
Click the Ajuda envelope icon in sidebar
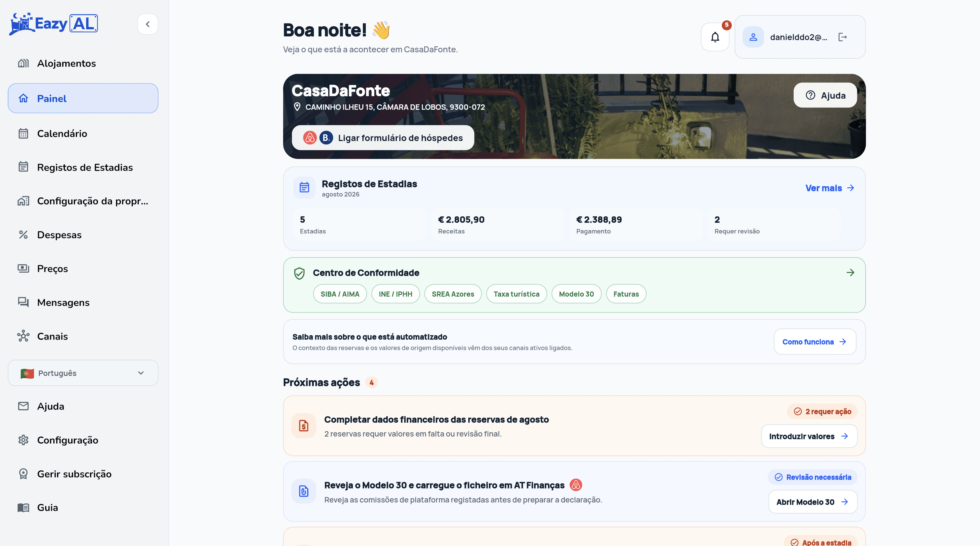(x=23, y=406)
